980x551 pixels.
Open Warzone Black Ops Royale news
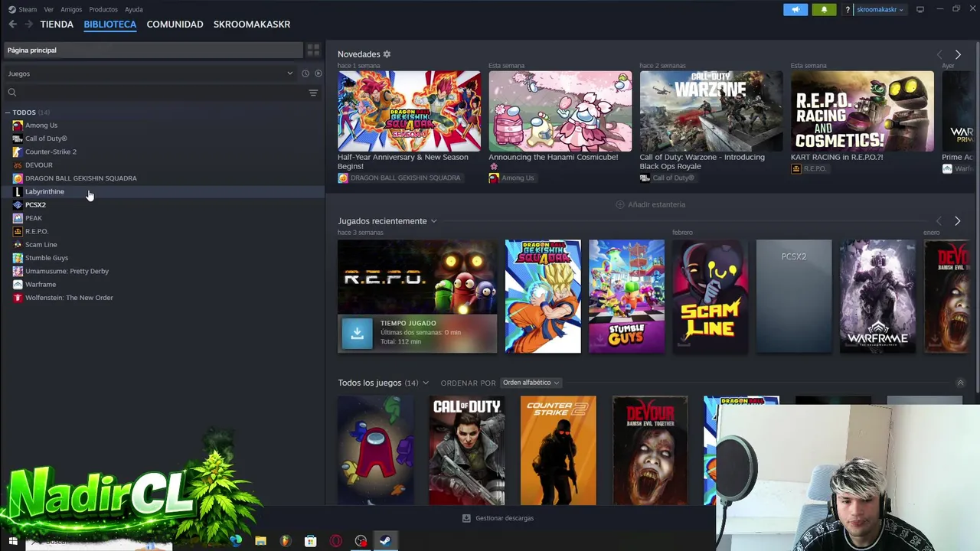pyautogui.click(x=711, y=111)
